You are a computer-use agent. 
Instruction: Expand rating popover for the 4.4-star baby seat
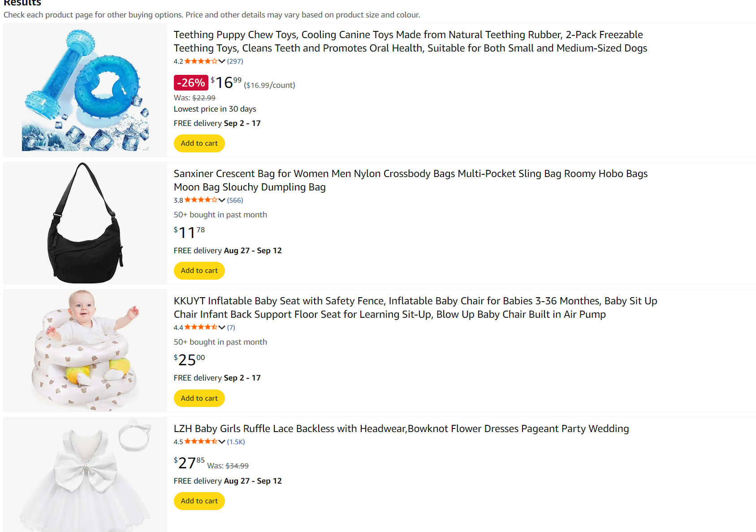[221, 328]
